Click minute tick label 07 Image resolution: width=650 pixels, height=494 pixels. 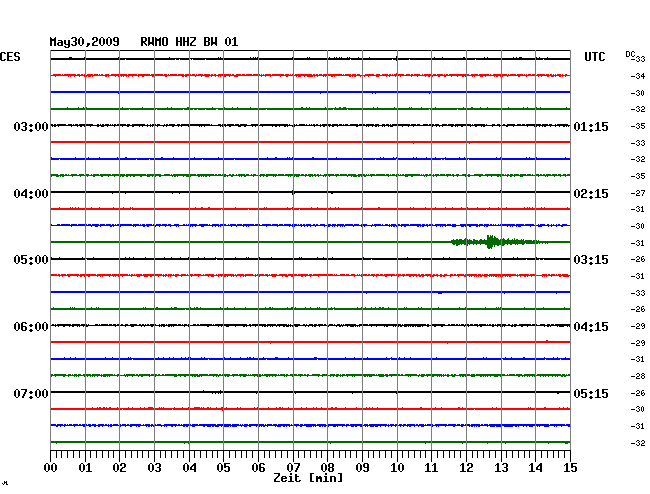(x=293, y=467)
